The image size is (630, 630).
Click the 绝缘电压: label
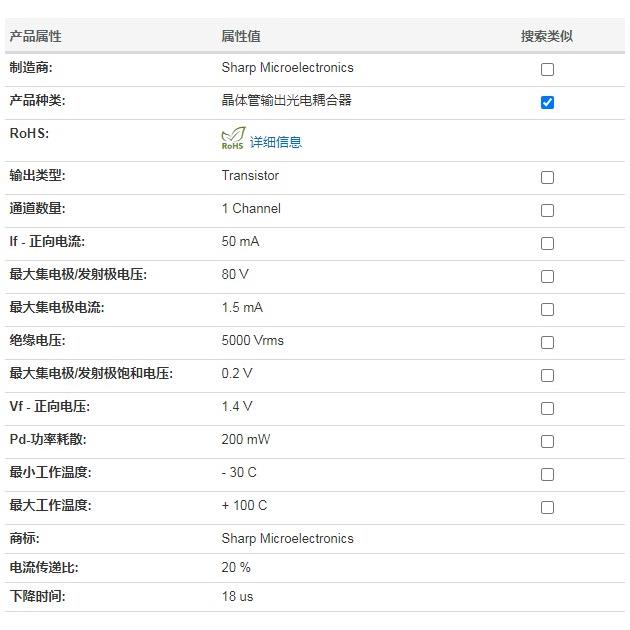click(x=37, y=340)
